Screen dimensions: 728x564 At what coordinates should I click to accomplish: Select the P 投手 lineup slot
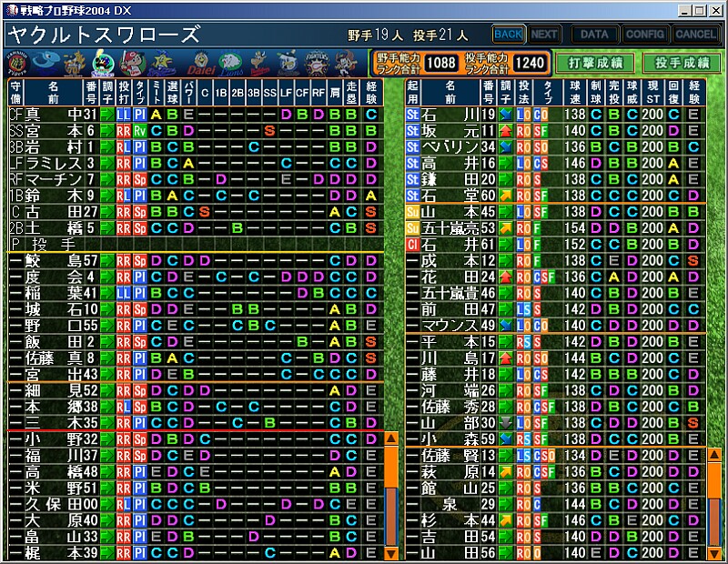[196, 244]
